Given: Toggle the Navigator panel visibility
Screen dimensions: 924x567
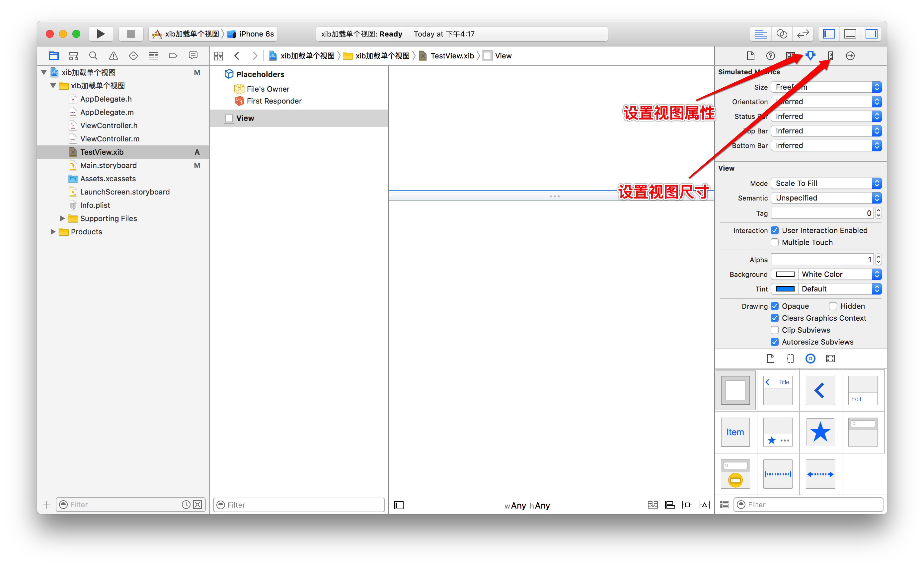Looking at the screenshot, I should pyautogui.click(x=829, y=34).
